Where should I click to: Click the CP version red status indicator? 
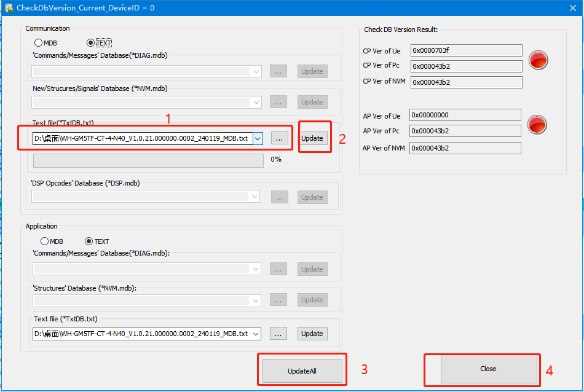coord(538,60)
